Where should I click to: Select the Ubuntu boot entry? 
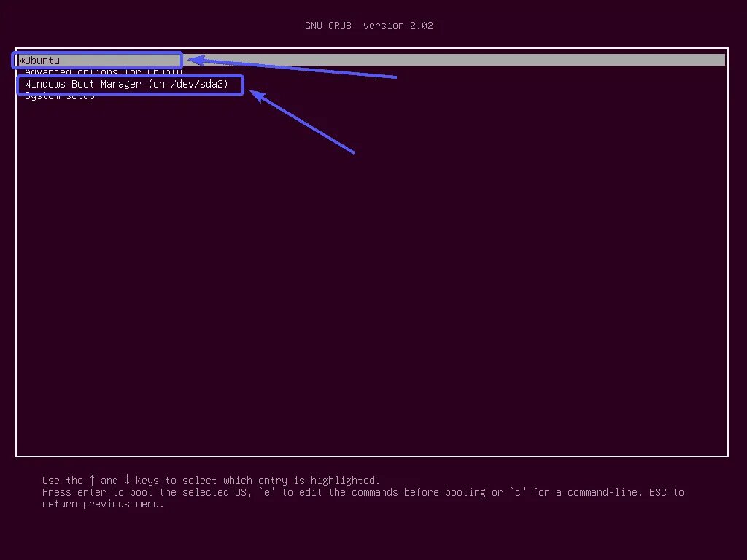pyautogui.click(x=371, y=60)
